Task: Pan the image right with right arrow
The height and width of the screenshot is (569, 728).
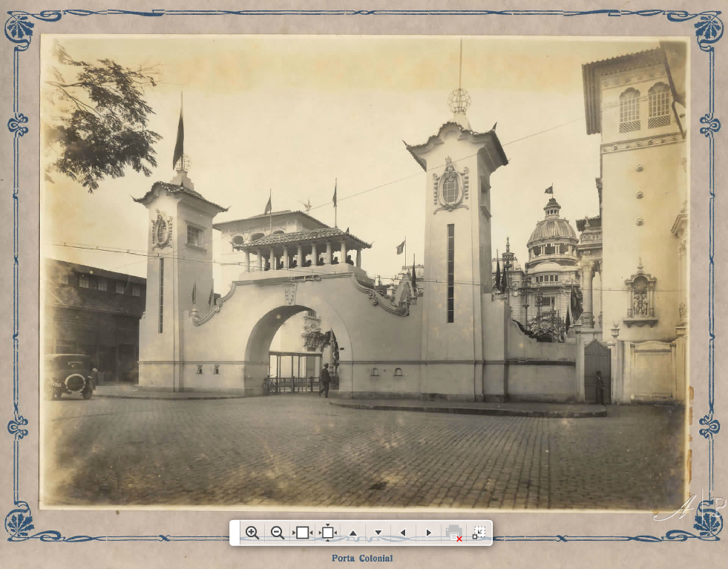Action: coord(428,533)
